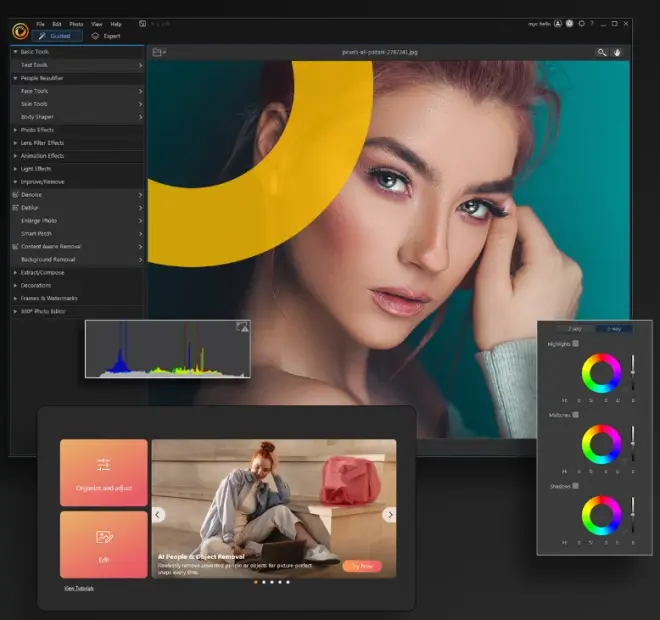
Task: Switch to the Expert tab
Action: pos(105,35)
